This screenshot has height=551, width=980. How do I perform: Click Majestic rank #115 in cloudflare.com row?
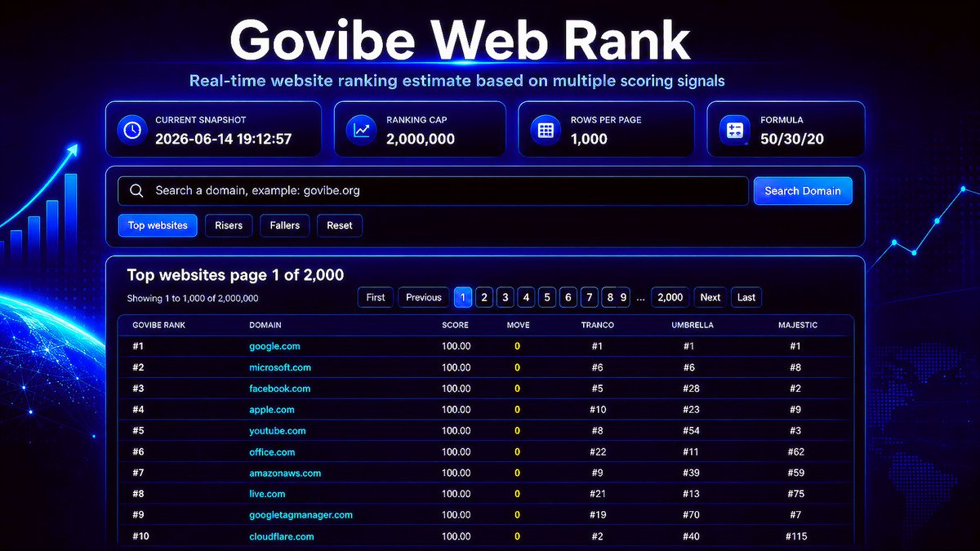click(796, 536)
